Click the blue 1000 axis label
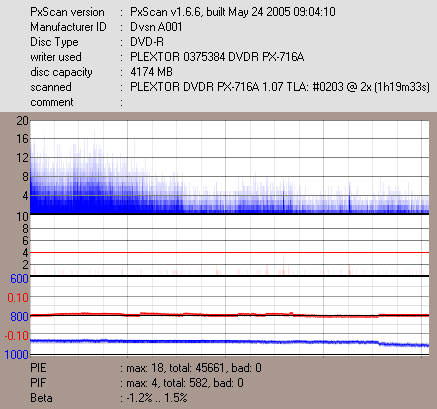The width and height of the screenshot is (437, 409). 17,354
